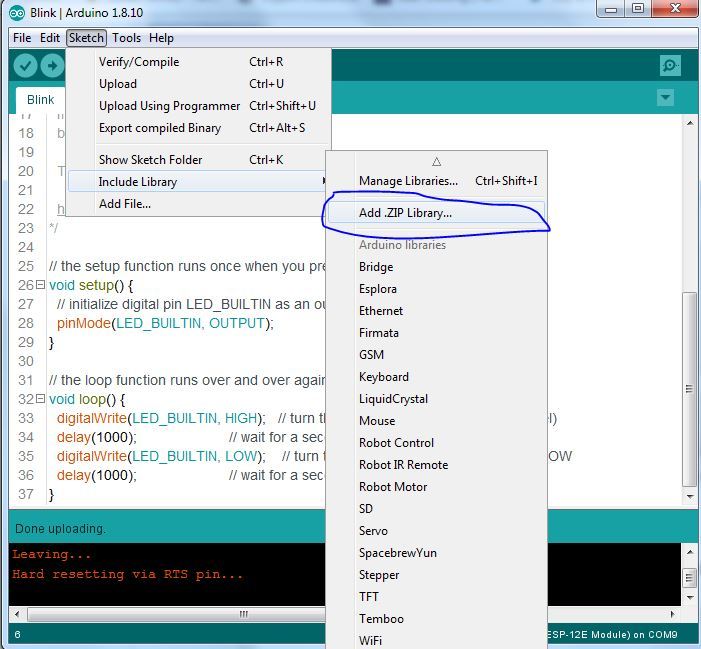Open the Tools menu
This screenshot has height=649, width=701.
pyautogui.click(x=127, y=38)
